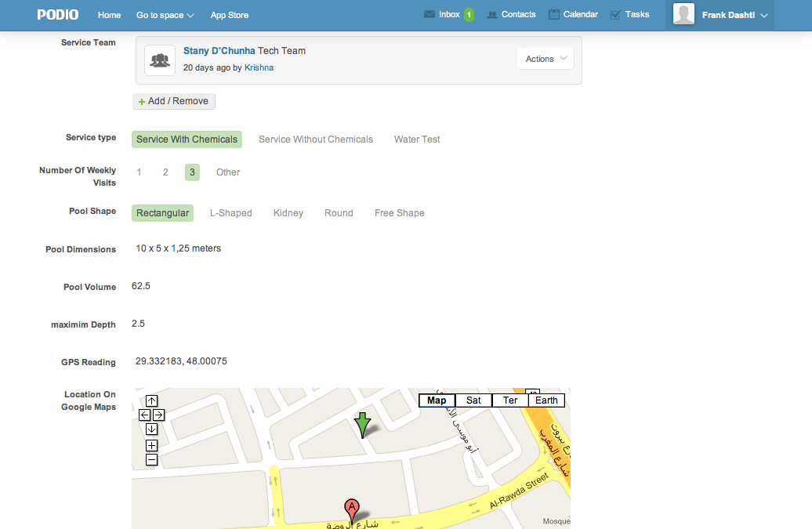Zoom out on the Google map

click(x=152, y=459)
